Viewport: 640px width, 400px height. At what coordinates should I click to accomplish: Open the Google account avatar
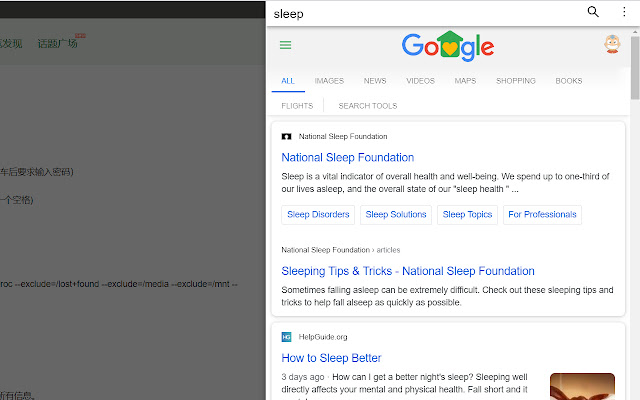pos(612,44)
